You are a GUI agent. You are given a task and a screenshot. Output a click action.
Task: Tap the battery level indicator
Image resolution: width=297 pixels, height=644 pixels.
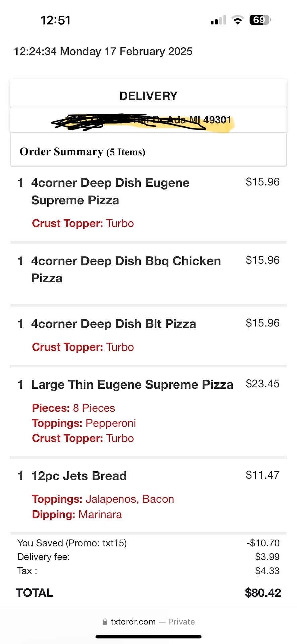[260, 20]
